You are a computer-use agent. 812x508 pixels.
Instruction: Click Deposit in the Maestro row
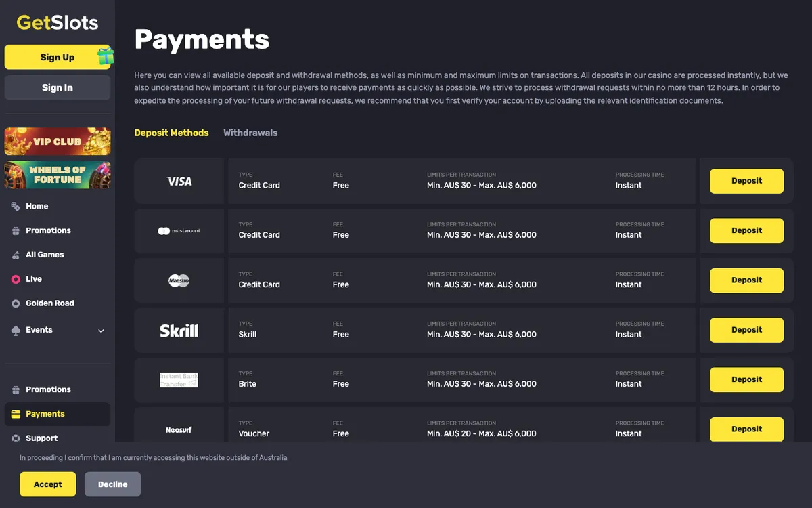click(746, 280)
